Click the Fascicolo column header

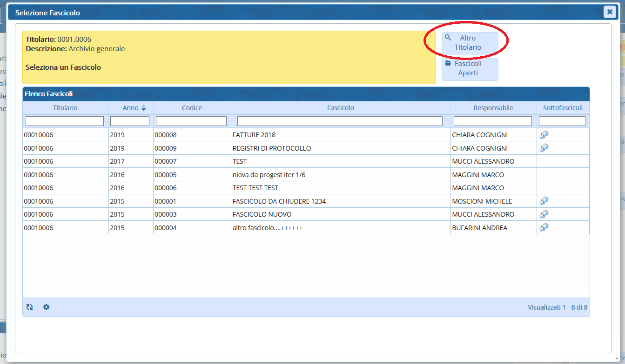pyautogui.click(x=340, y=108)
